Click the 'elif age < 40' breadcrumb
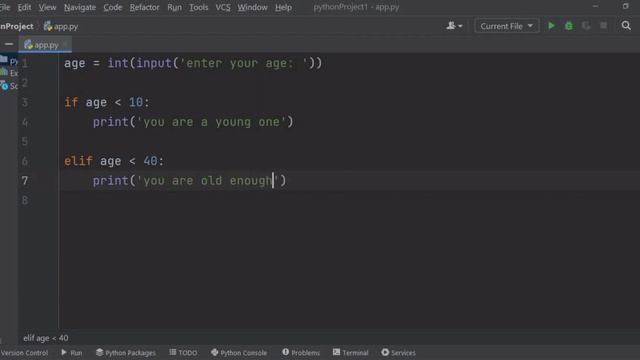The height and width of the screenshot is (360, 640). (x=46, y=338)
